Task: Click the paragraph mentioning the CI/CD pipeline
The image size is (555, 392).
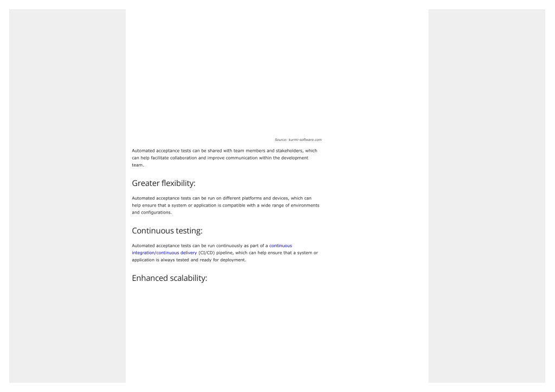Action: tap(225, 253)
